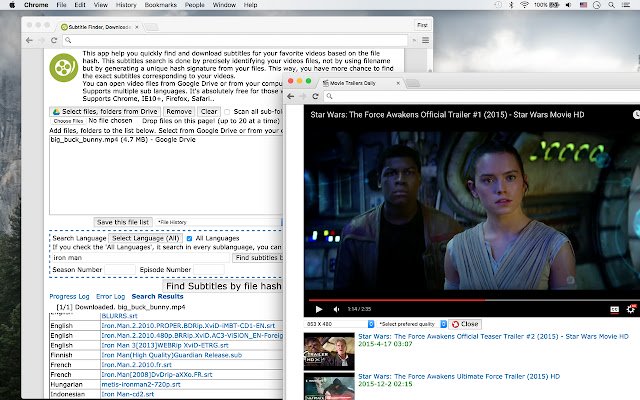Open Iron Man 3[2013]WEBRip subtitle link

(x=165, y=345)
